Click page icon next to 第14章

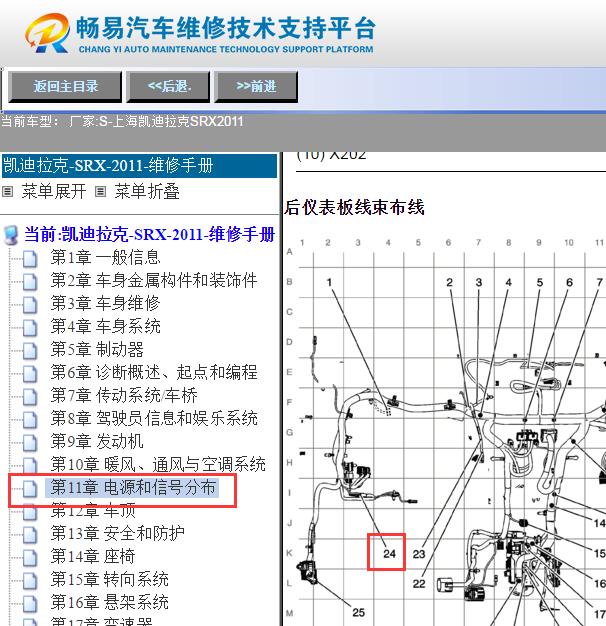click(30, 558)
